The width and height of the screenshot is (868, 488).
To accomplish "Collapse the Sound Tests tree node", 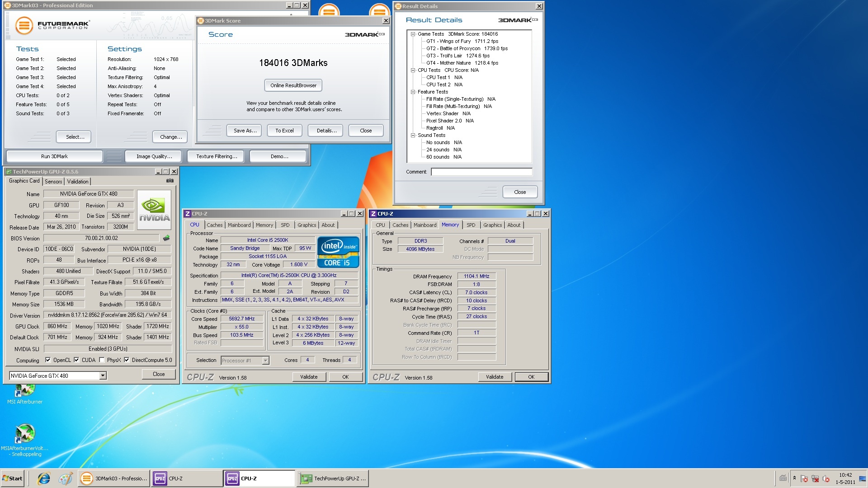I will coord(413,135).
